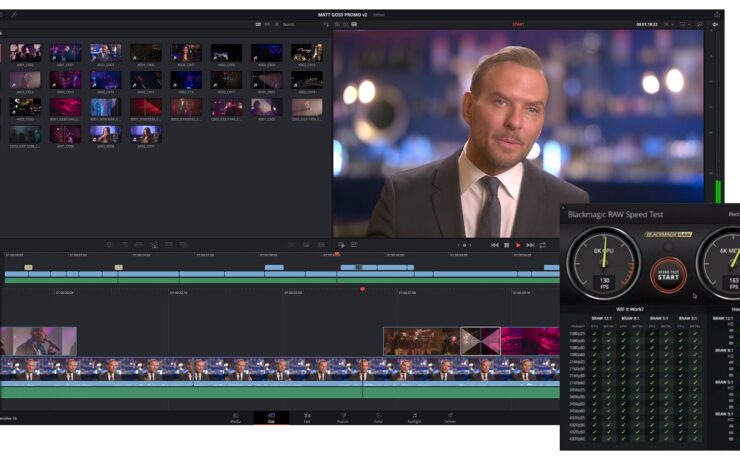Click the Ripple Overwrite icon

(x=139, y=245)
